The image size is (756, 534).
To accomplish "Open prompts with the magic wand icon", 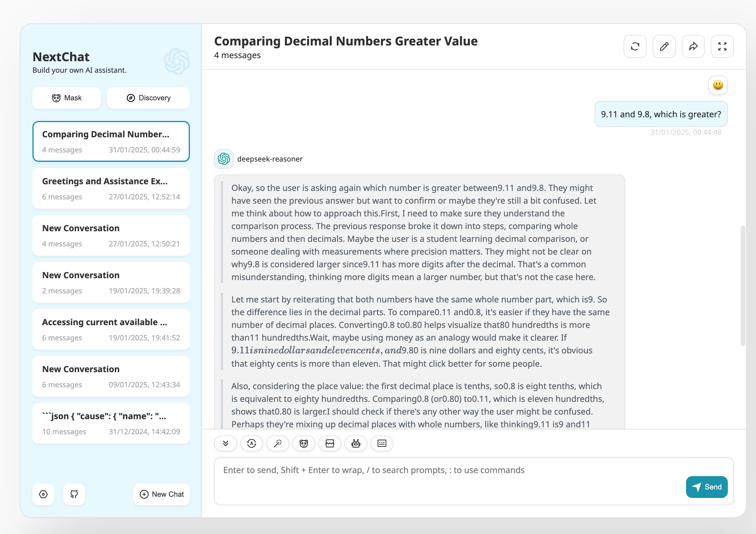I will [277, 443].
